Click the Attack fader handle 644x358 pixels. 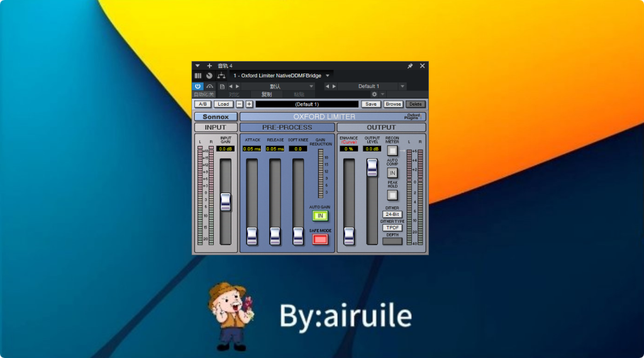[252, 236]
